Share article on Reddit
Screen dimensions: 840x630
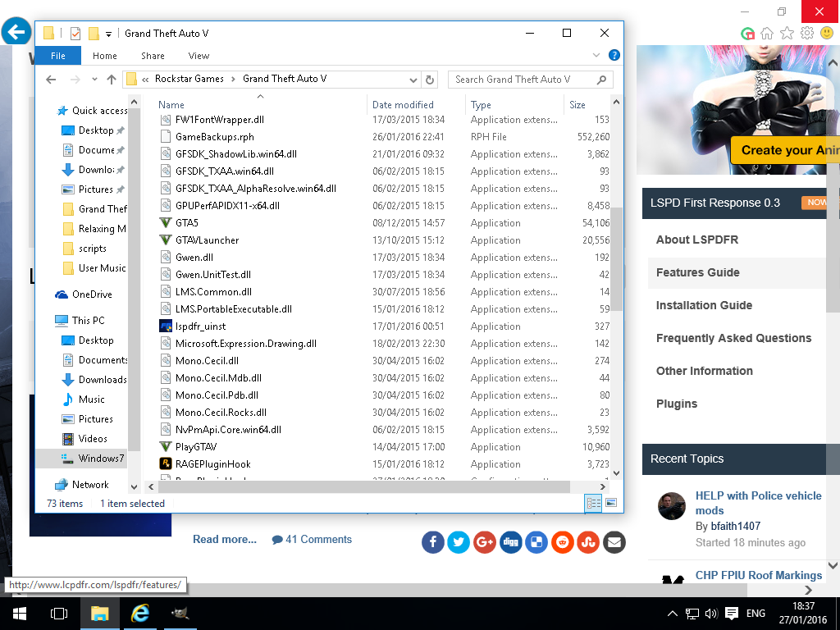pyautogui.click(x=563, y=543)
